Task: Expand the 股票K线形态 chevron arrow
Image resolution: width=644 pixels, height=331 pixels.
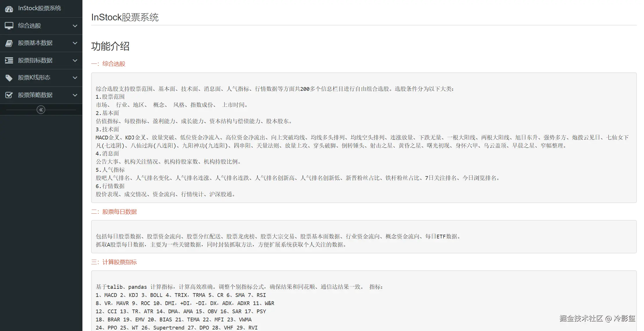Action: tap(75, 78)
